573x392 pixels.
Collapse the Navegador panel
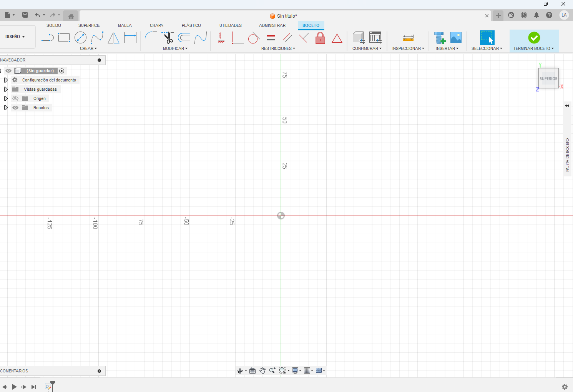[99, 60]
